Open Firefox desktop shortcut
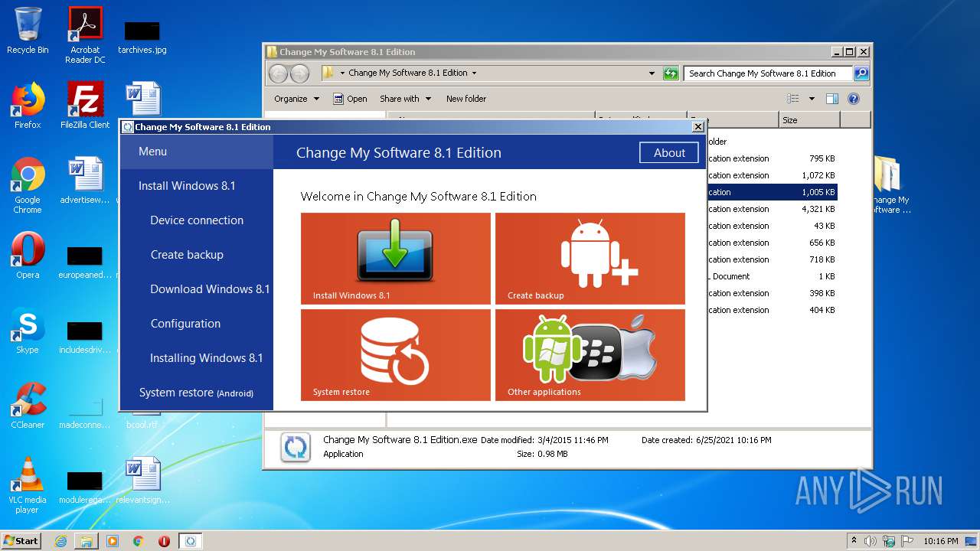The image size is (980, 551). (28, 106)
